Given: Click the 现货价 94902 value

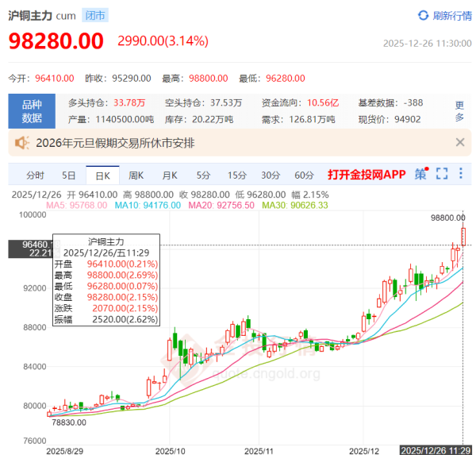Looking at the screenshot, I should tap(408, 119).
